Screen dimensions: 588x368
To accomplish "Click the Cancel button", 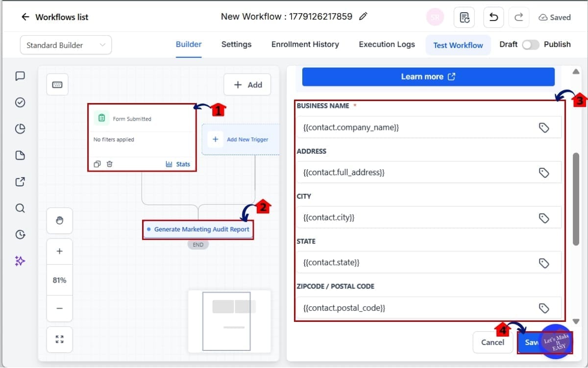I will (x=492, y=342).
